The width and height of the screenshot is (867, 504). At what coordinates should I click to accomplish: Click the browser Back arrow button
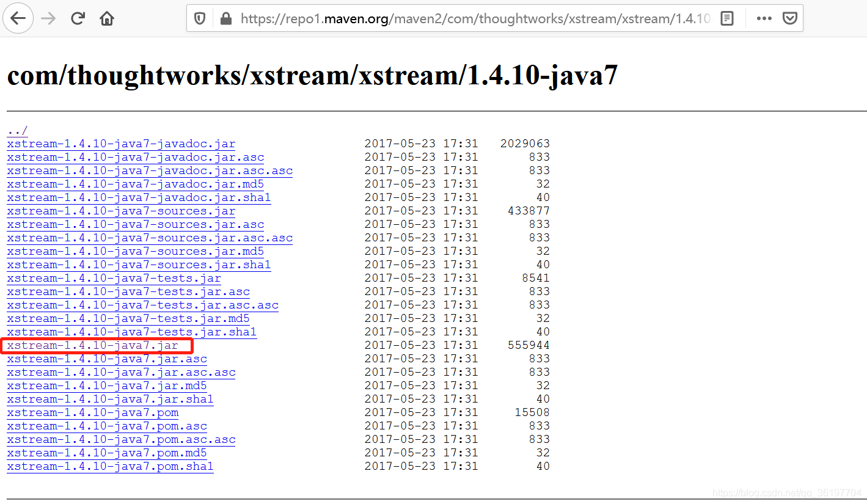tap(18, 18)
